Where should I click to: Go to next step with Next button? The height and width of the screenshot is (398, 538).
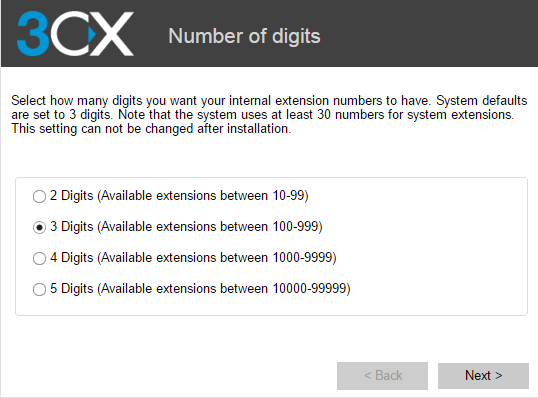483,376
